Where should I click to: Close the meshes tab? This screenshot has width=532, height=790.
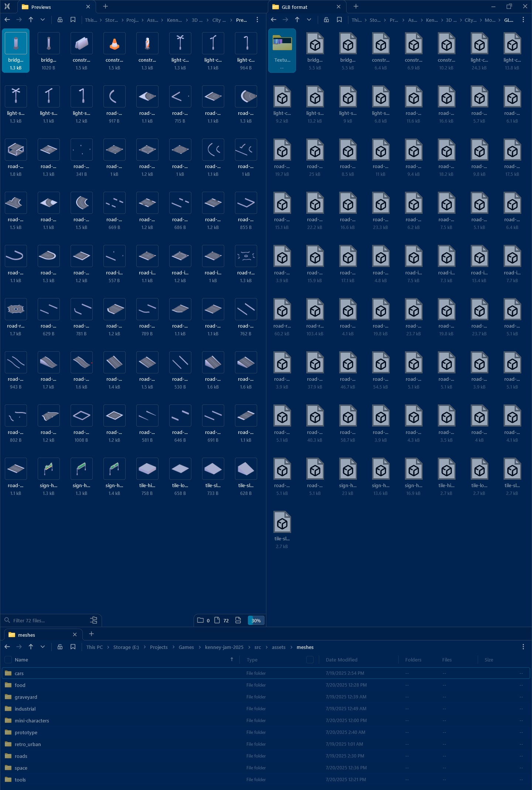75,635
